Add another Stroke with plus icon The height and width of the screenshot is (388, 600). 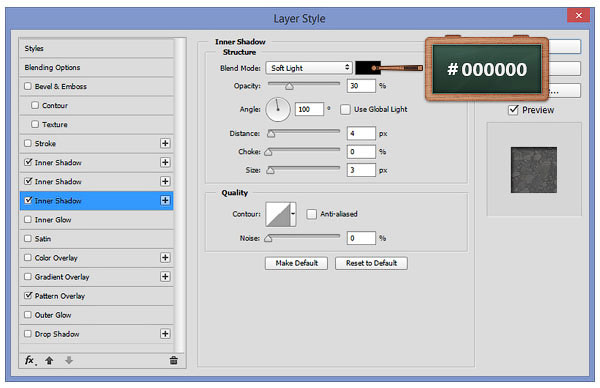click(165, 143)
